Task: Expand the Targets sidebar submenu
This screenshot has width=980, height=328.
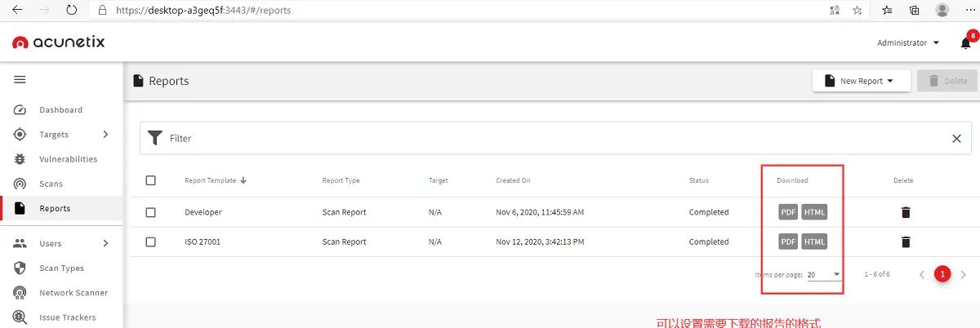Action: [105, 135]
